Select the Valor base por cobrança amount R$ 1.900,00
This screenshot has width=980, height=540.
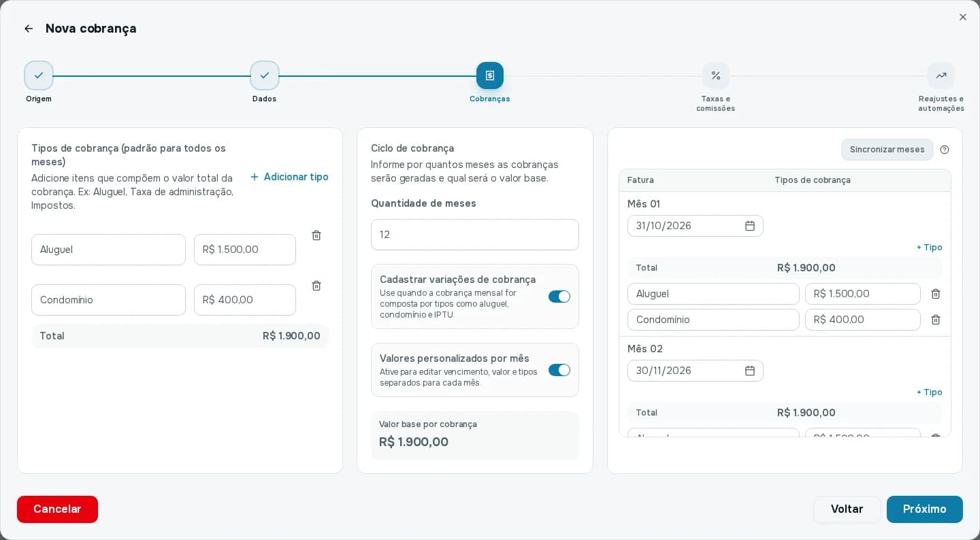pyautogui.click(x=414, y=442)
